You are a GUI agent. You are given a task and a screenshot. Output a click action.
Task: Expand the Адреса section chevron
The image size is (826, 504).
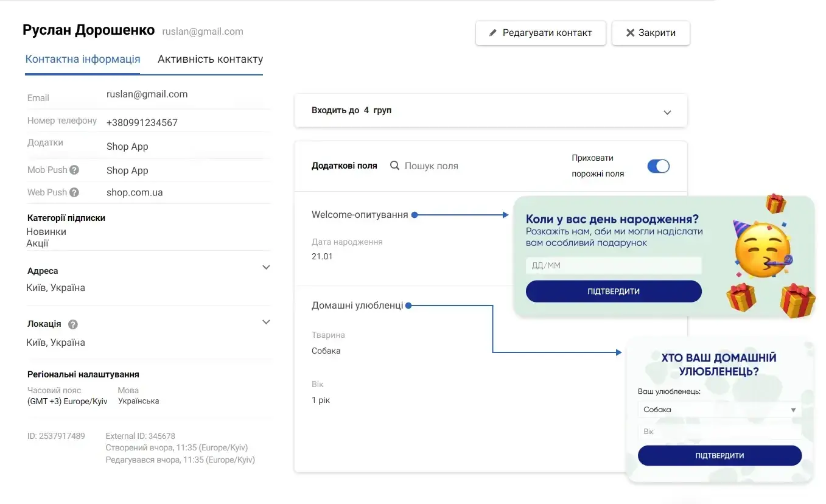coord(266,267)
